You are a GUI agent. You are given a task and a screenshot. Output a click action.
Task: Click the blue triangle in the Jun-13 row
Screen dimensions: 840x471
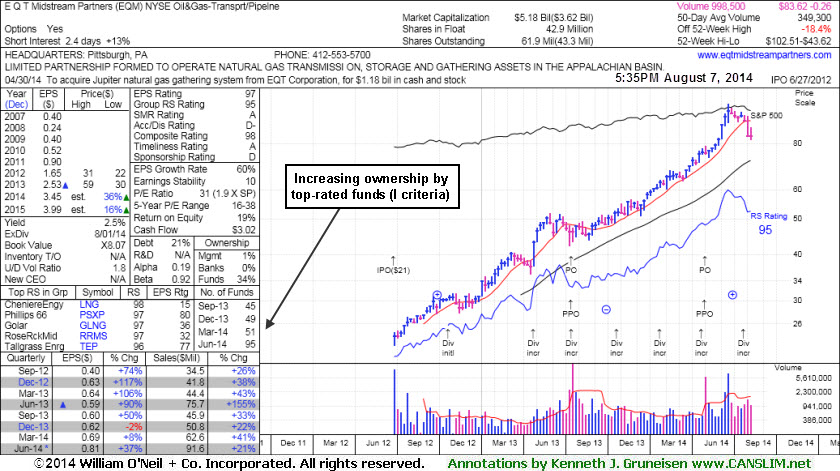(63, 405)
